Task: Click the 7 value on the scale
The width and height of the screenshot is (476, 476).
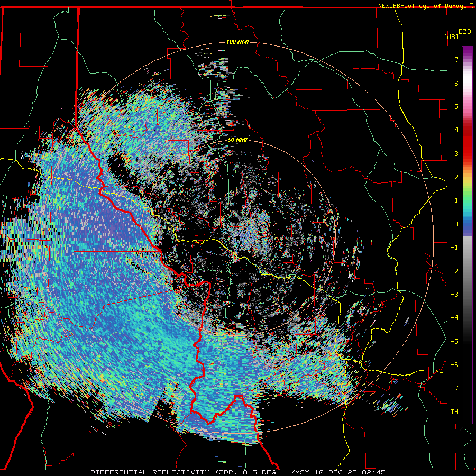Action: pyautogui.click(x=456, y=59)
